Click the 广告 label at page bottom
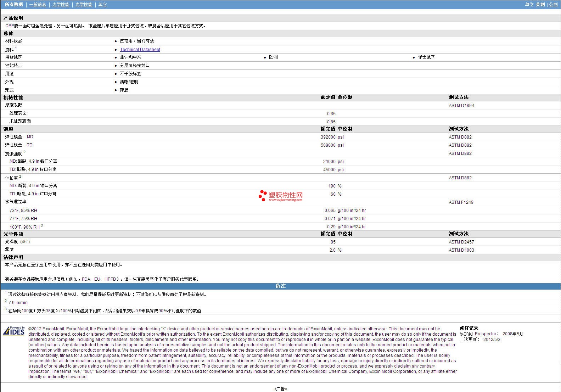The image size is (561, 392). point(280,389)
